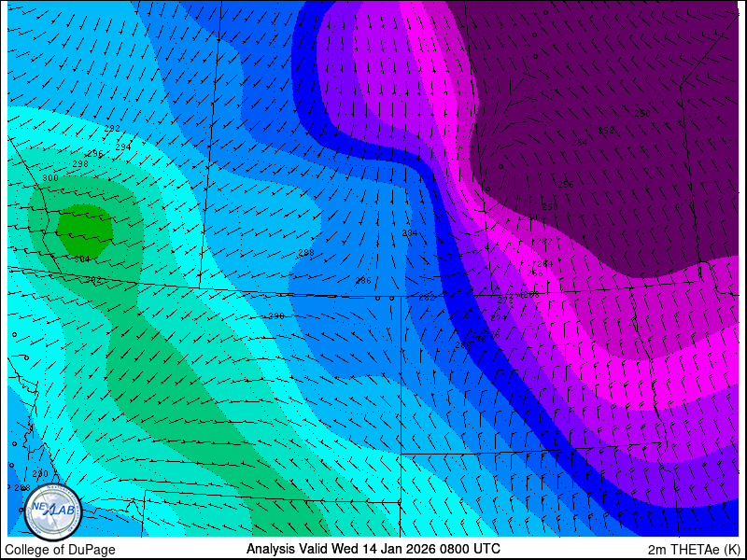Click the 256 contour label
This screenshot has height=560, width=747.
click(566, 184)
